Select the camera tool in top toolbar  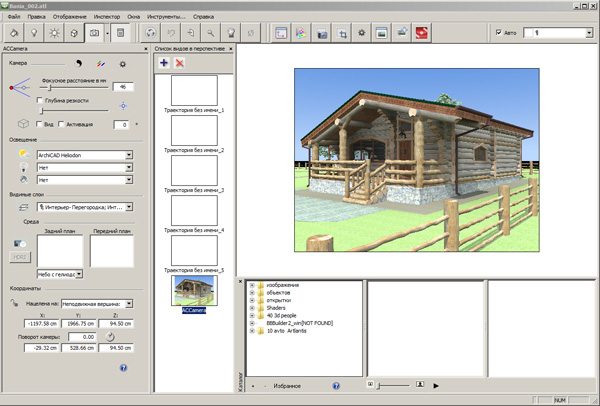tap(95, 34)
